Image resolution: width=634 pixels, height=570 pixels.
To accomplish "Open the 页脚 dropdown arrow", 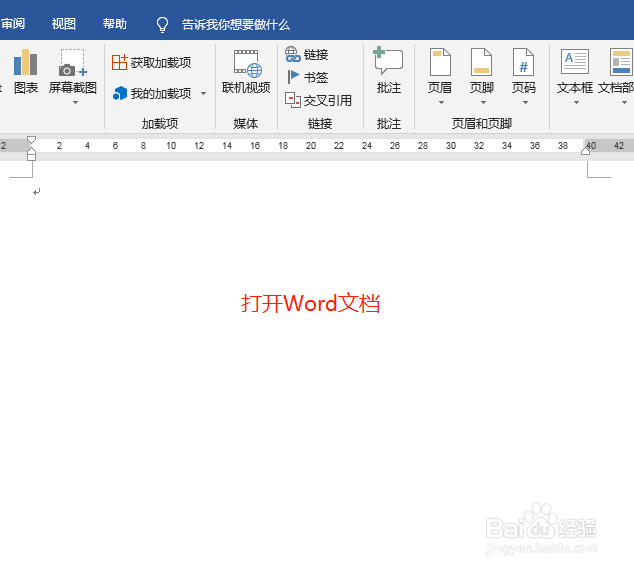I will tap(483, 103).
